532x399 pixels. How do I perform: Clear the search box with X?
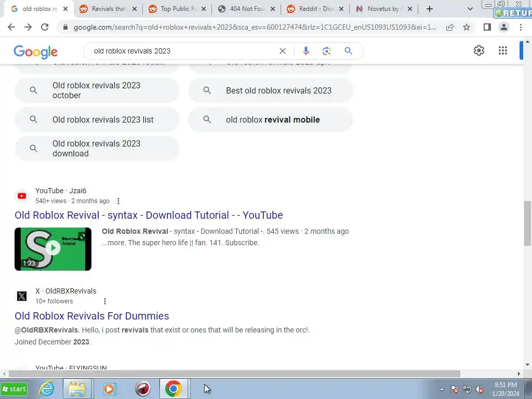[282, 51]
